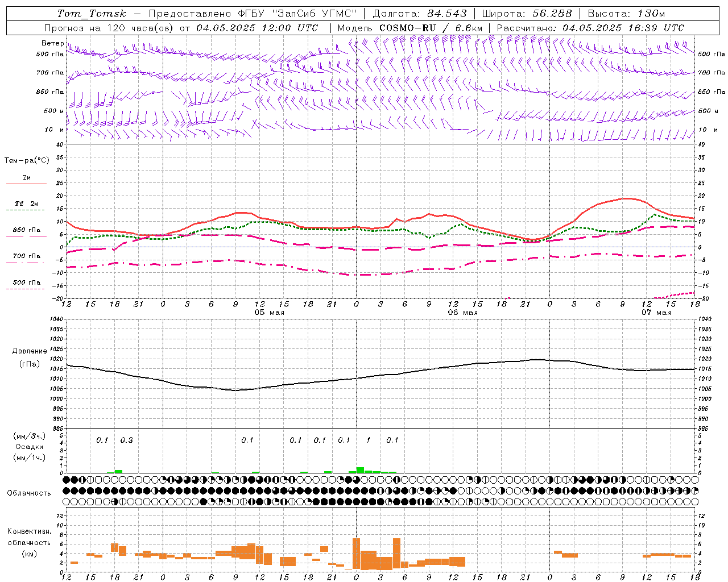
Task: Click the Тем-ра(°C) axis title
Action: click(27, 161)
